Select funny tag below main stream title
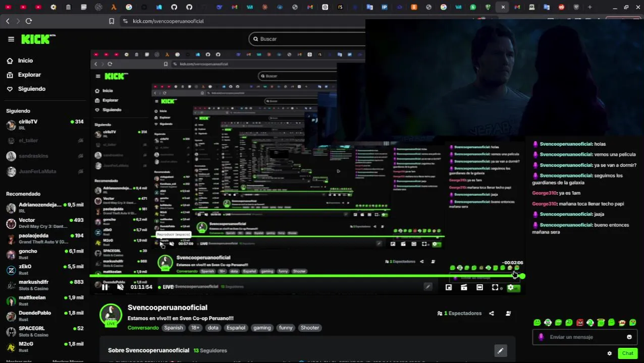Screen dimensions: 644x363 click(286, 328)
